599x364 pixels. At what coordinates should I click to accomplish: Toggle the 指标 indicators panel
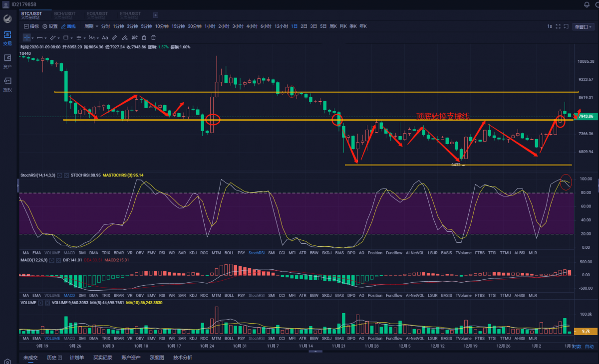(31, 26)
